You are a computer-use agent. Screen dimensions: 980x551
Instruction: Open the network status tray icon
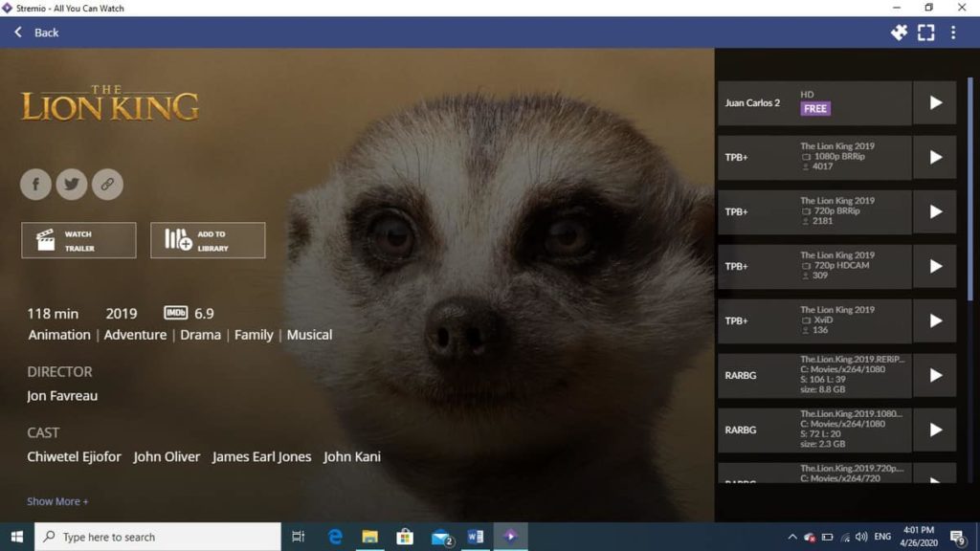click(x=845, y=538)
